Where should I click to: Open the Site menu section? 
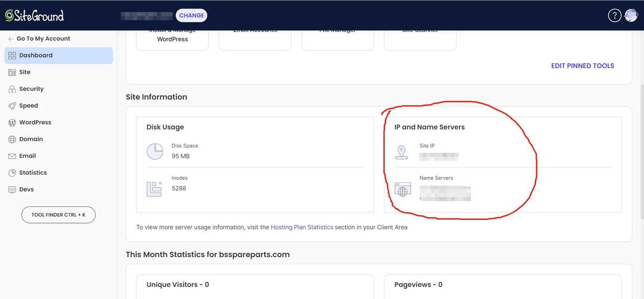[59, 72]
